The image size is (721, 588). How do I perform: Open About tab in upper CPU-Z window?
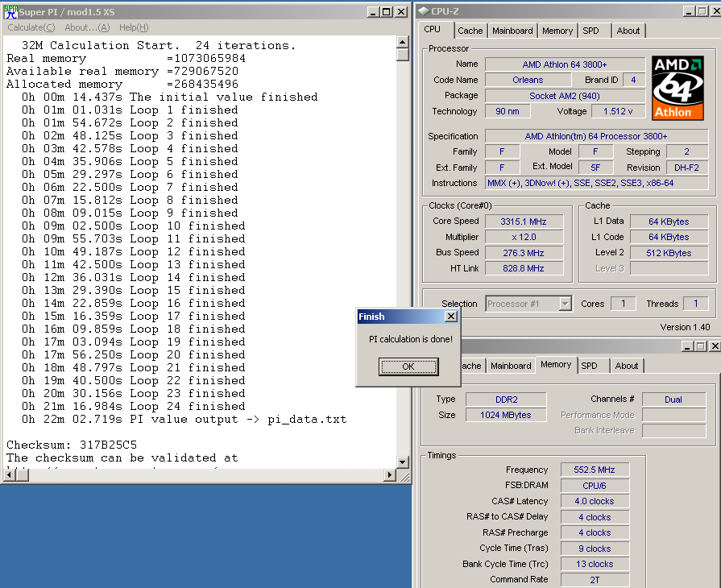pyautogui.click(x=628, y=31)
